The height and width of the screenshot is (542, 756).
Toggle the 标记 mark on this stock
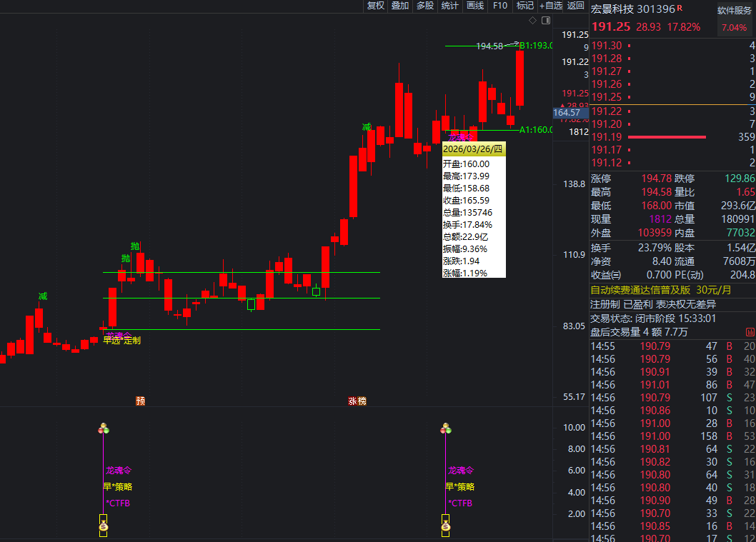[525, 6]
